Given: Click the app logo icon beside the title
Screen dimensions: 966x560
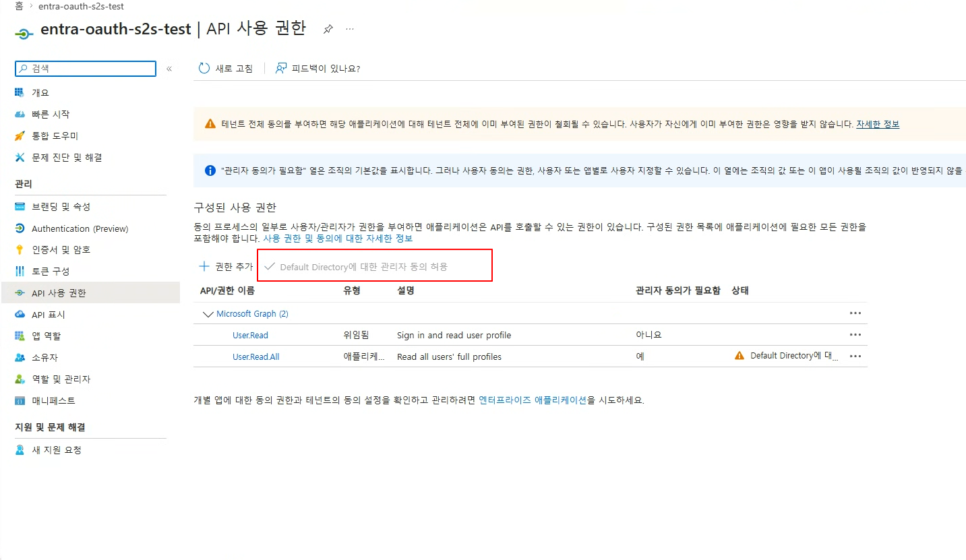Looking at the screenshot, I should point(24,32).
